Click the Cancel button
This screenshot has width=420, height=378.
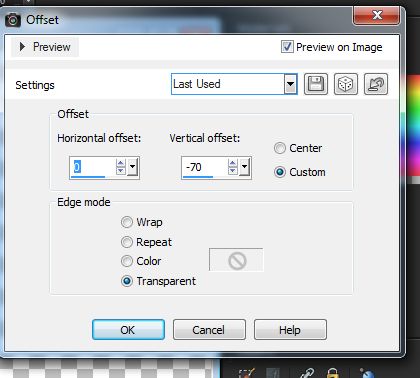click(x=209, y=330)
